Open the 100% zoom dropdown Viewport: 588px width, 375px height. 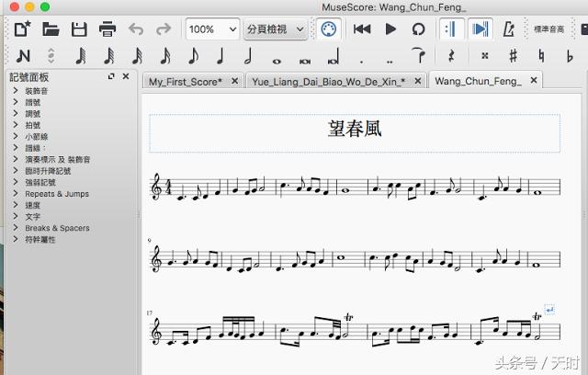(x=212, y=28)
